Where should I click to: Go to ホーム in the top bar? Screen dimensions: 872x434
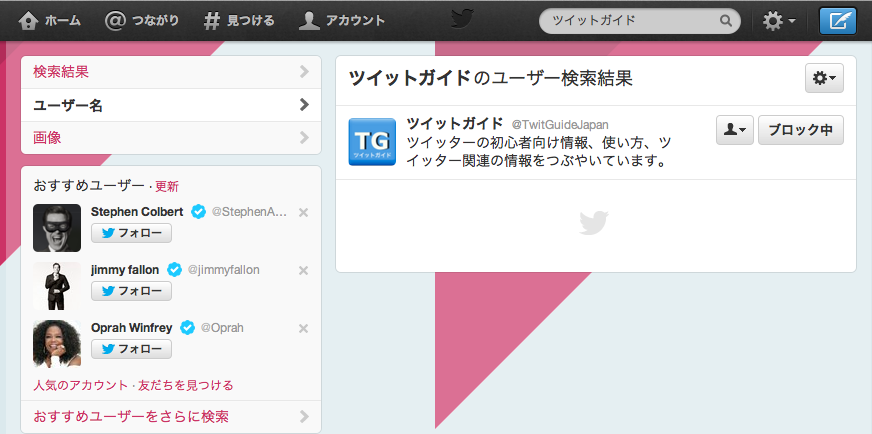(49, 21)
